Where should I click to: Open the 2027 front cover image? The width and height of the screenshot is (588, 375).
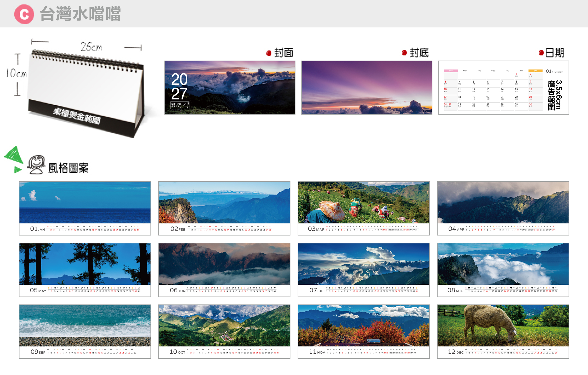(230, 88)
